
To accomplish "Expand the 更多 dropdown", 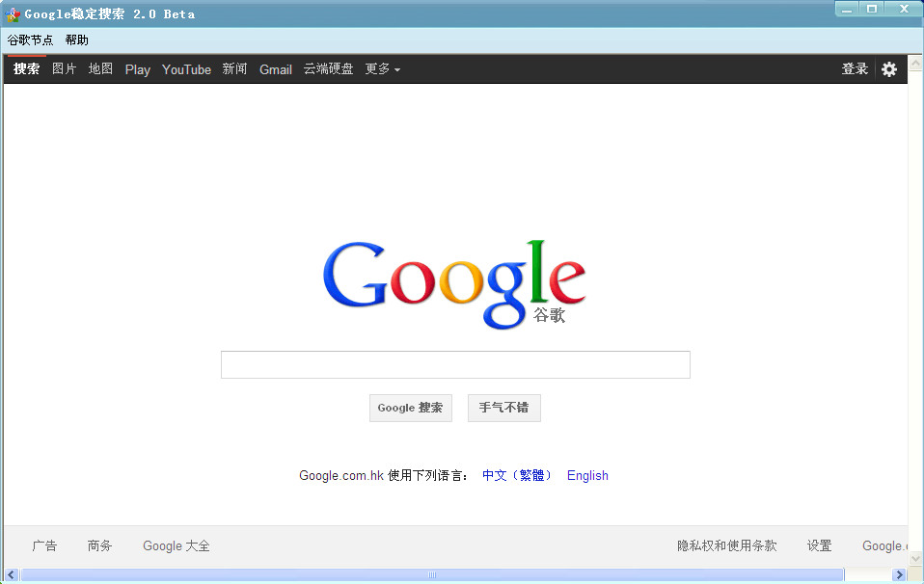I will (383, 68).
